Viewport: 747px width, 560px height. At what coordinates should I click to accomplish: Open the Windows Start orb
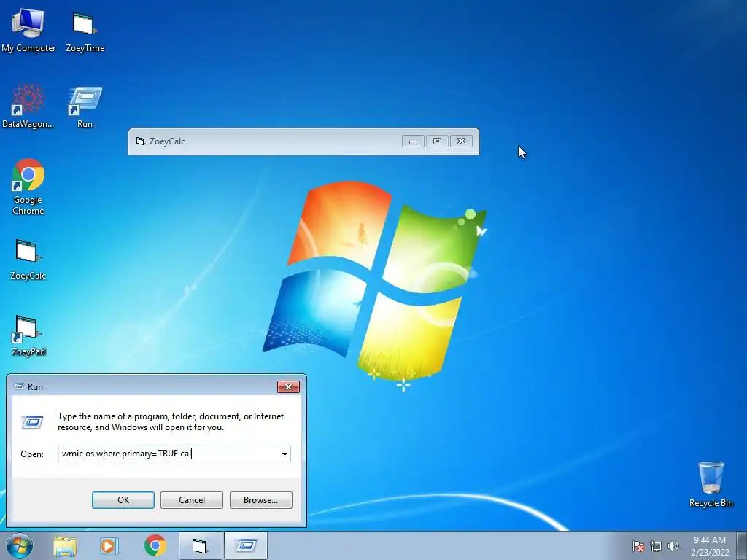[20, 545]
